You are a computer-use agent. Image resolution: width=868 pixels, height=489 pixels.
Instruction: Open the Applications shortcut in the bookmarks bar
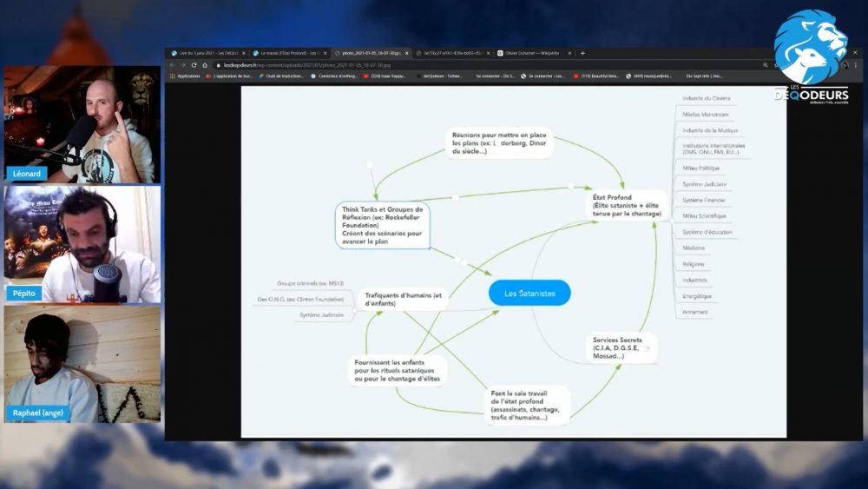tap(185, 76)
